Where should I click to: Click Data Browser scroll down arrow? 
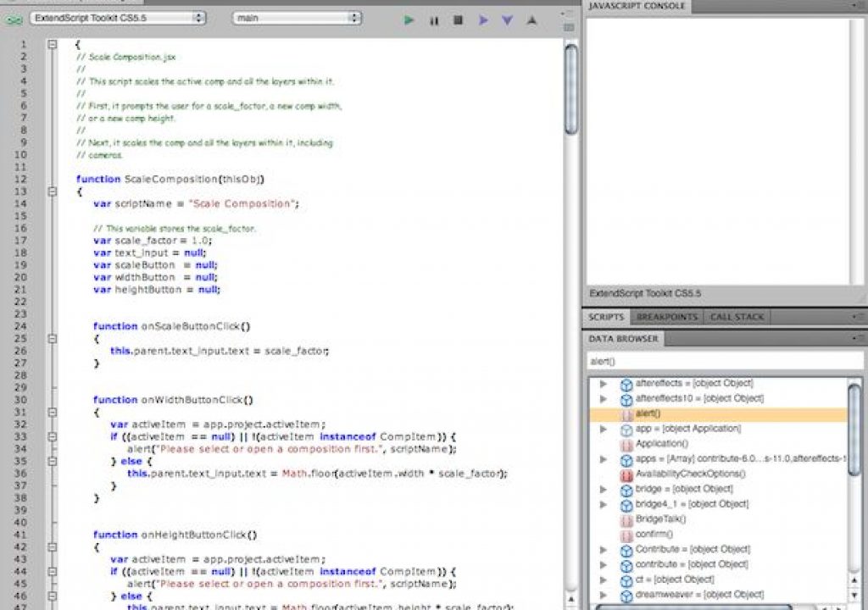tap(854, 595)
